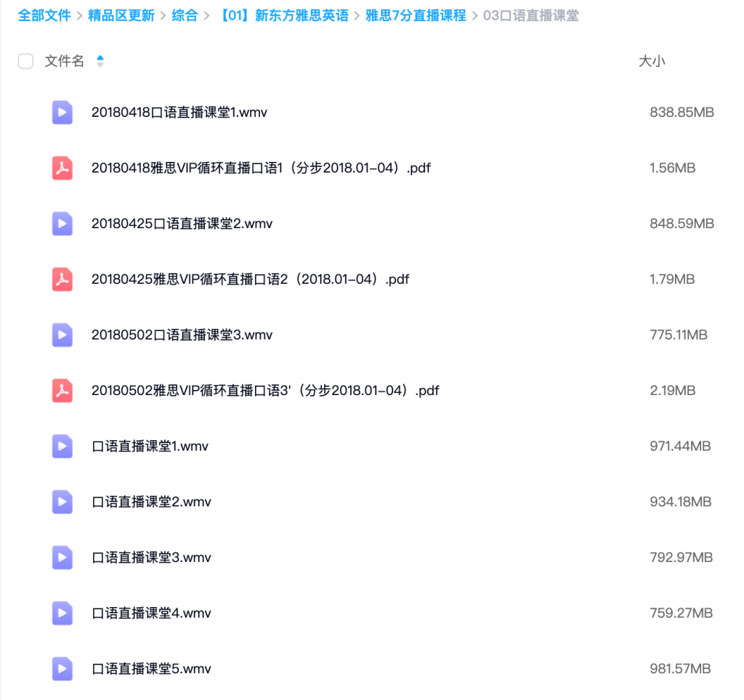Click the 1.56MB size value

coord(672,168)
